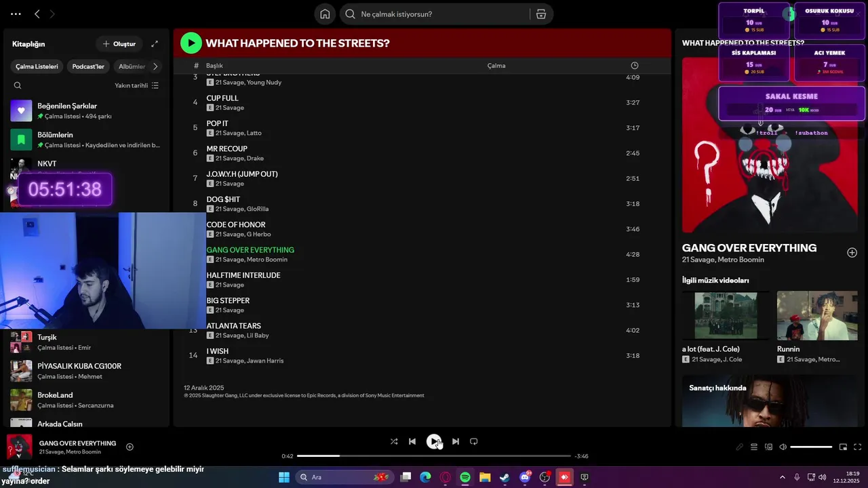Open the Spotify home page icon
This screenshot has width=868, height=488.
coord(325,14)
